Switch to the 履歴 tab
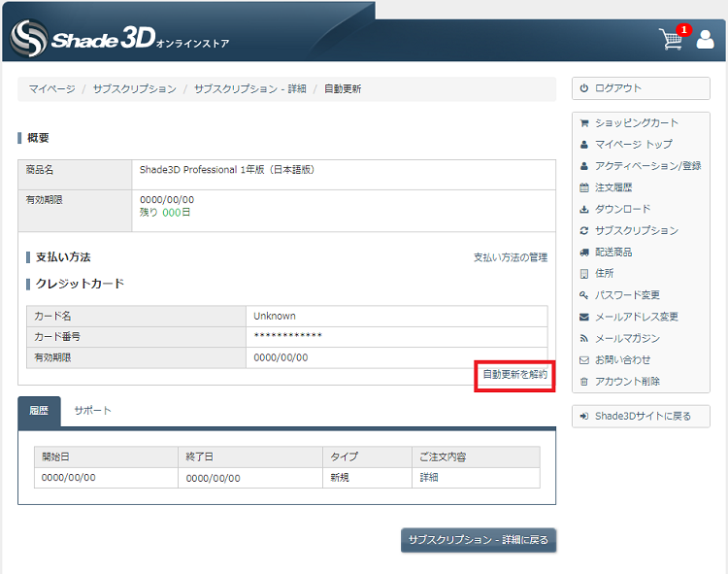The width and height of the screenshot is (728, 574). click(x=39, y=411)
